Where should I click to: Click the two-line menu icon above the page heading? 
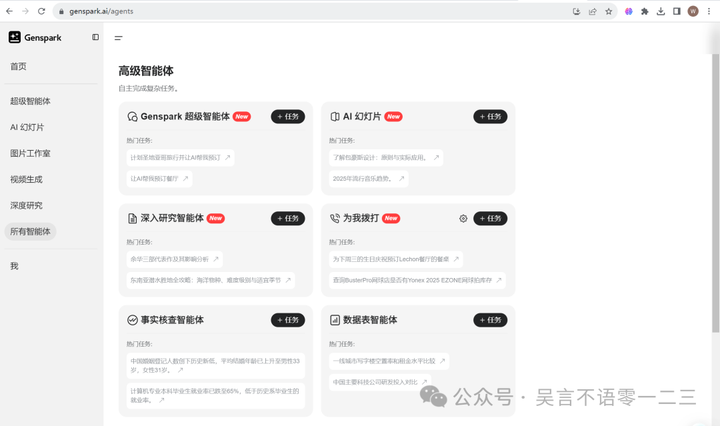(x=118, y=38)
